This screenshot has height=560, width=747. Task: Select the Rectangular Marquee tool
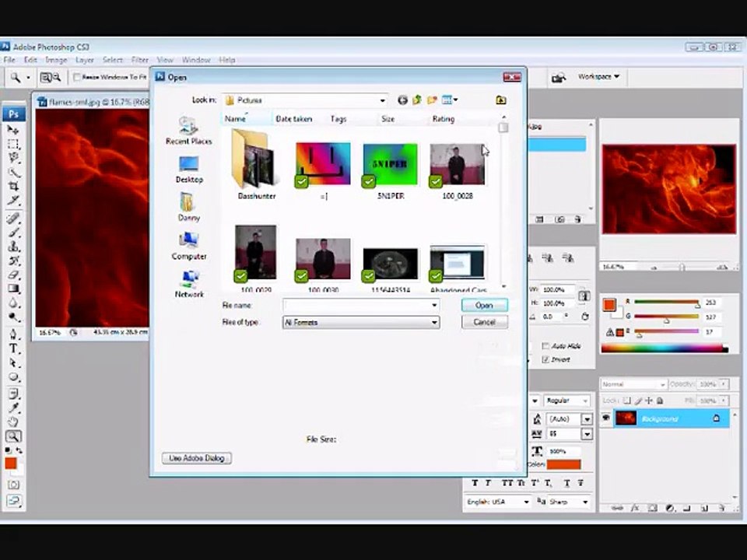click(13, 144)
